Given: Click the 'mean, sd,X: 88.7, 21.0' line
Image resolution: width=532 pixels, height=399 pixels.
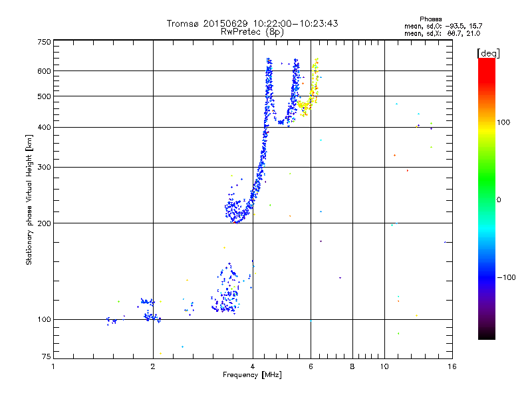Looking at the screenshot, I should [x=442, y=33].
